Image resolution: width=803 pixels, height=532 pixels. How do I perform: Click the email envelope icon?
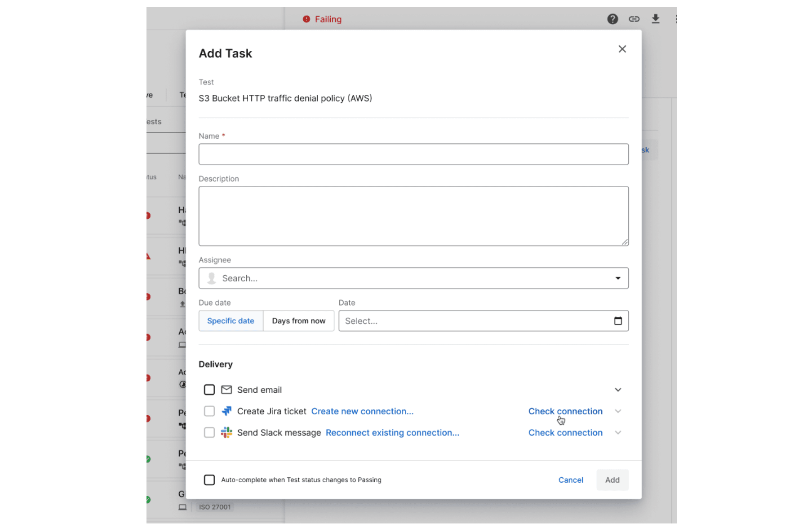[226, 390]
